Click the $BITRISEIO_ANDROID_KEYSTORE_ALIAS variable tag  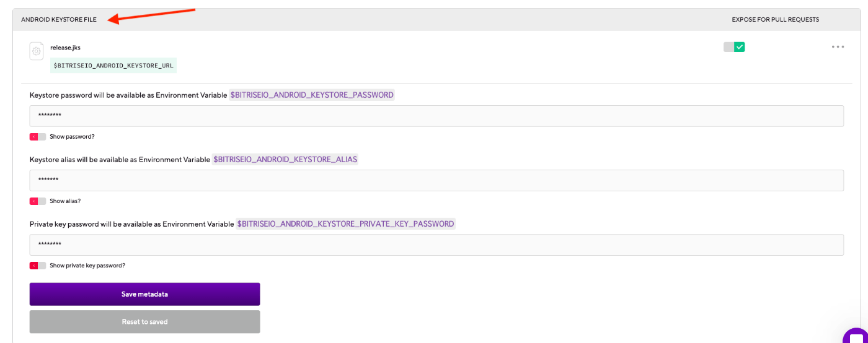pos(285,160)
